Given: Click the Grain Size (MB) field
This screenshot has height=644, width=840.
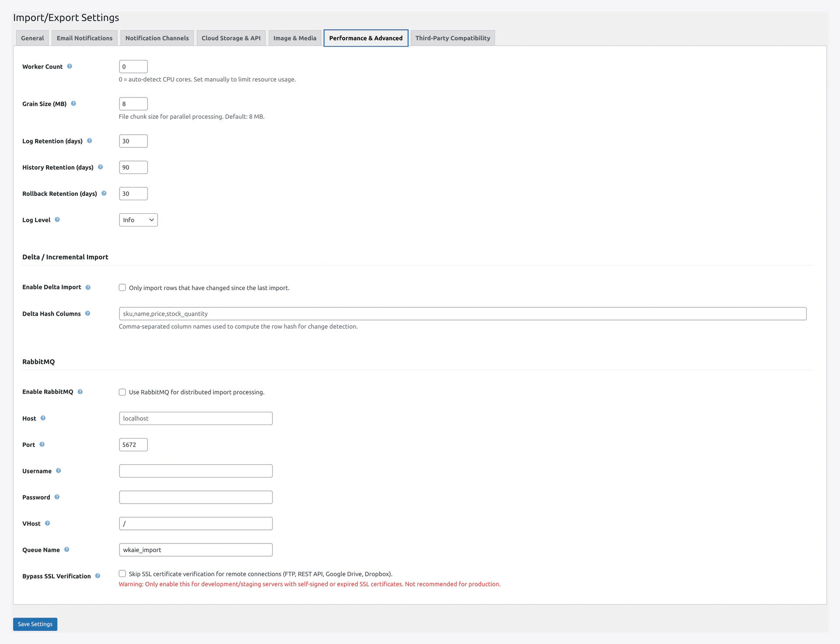Looking at the screenshot, I should 133,104.
